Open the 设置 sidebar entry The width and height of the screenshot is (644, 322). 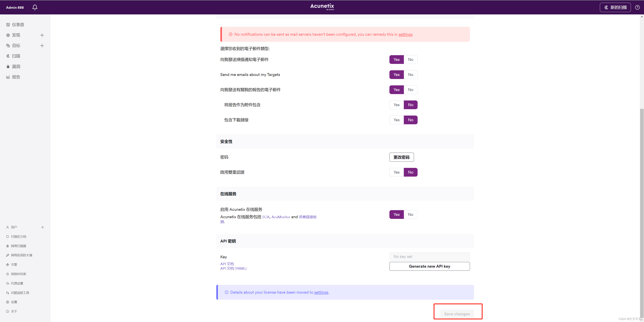14,302
